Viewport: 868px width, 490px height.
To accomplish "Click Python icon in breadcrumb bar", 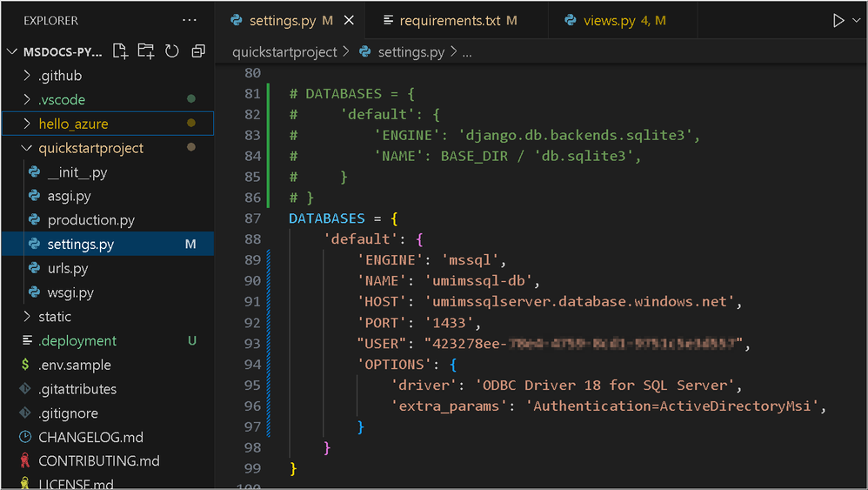I will click(364, 51).
